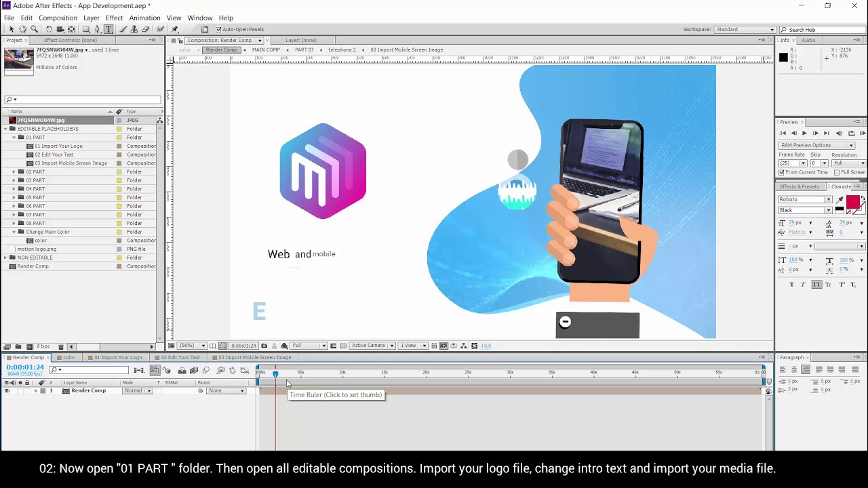Viewport: 868px width, 488px height.
Task: Switch to Effects & Presets tab
Action: tap(800, 186)
